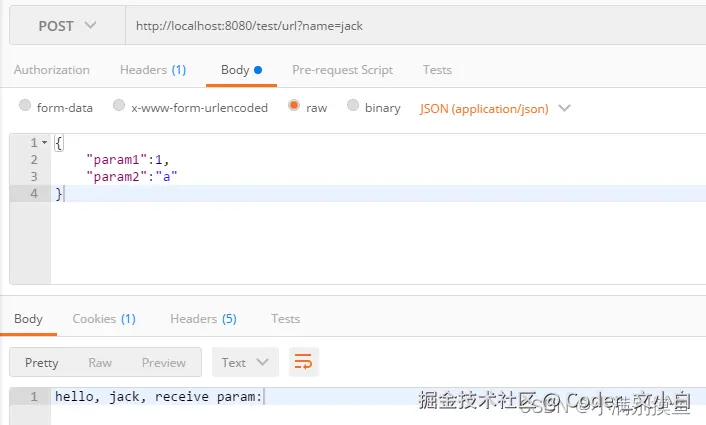Select the binary radio button
The height and width of the screenshot is (425, 706).
click(353, 105)
